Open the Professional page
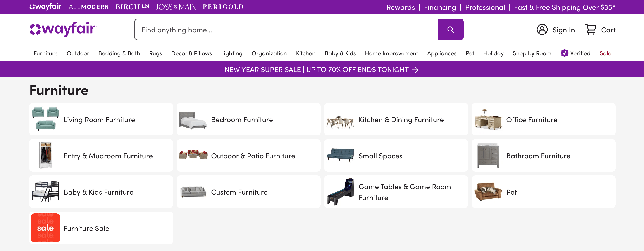The image size is (644, 251). 484,7
